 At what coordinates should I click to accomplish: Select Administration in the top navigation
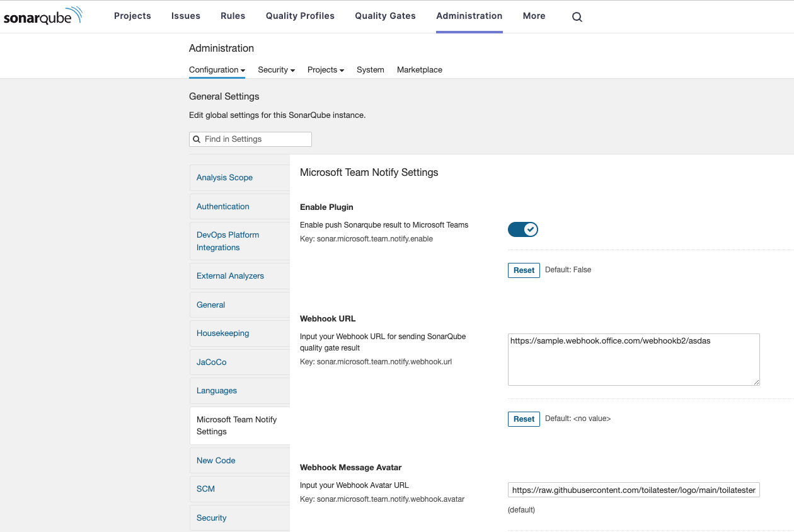pyautogui.click(x=469, y=16)
